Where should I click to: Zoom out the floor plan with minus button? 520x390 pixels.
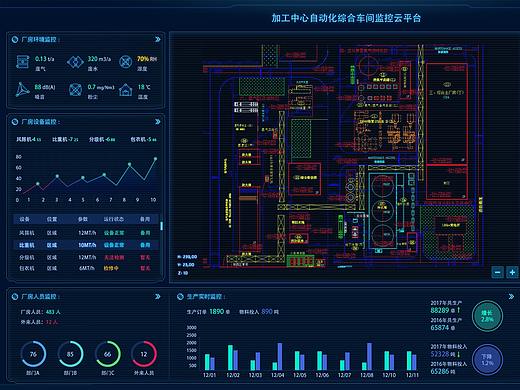(x=498, y=272)
